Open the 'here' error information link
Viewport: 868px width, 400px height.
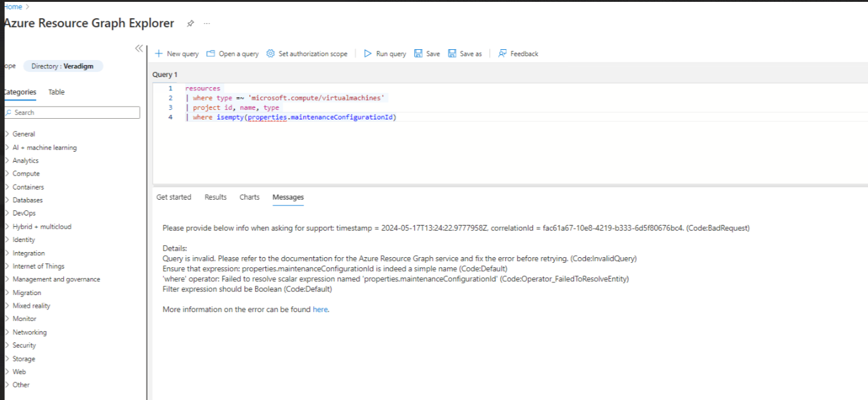pos(321,310)
